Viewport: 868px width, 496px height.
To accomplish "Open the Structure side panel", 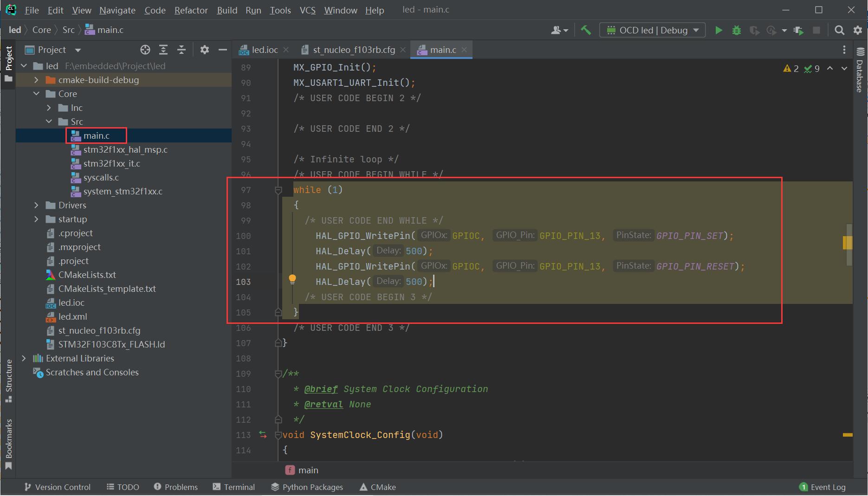I will pyautogui.click(x=8, y=381).
